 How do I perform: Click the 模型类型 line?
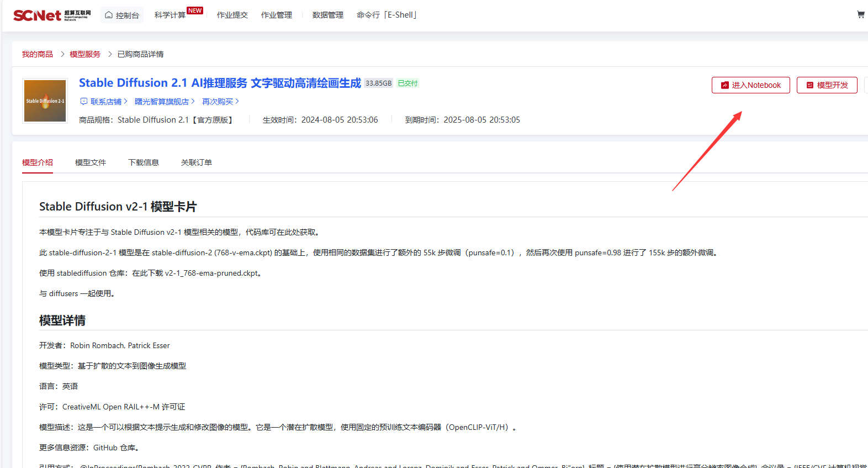113,366
